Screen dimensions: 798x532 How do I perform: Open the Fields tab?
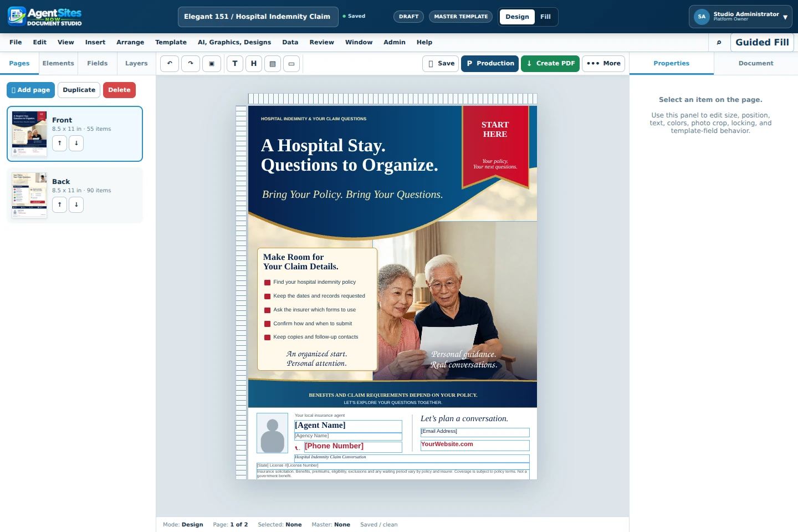98,63
